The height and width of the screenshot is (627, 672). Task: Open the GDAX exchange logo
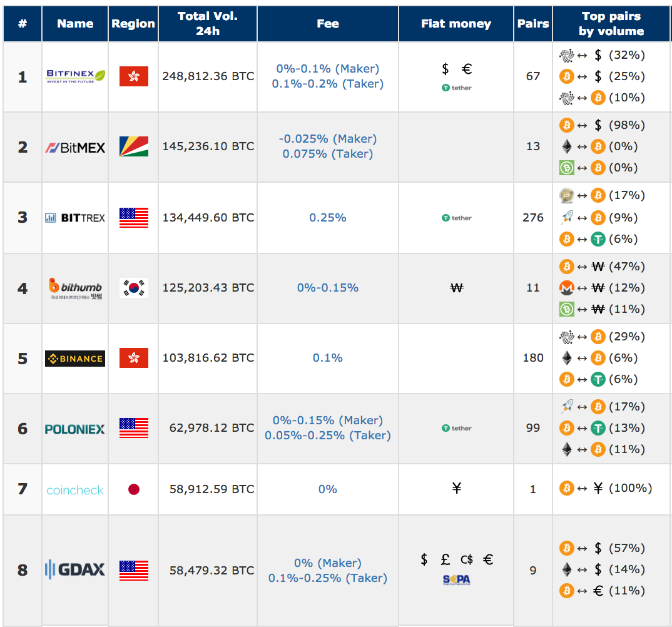point(75,569)
